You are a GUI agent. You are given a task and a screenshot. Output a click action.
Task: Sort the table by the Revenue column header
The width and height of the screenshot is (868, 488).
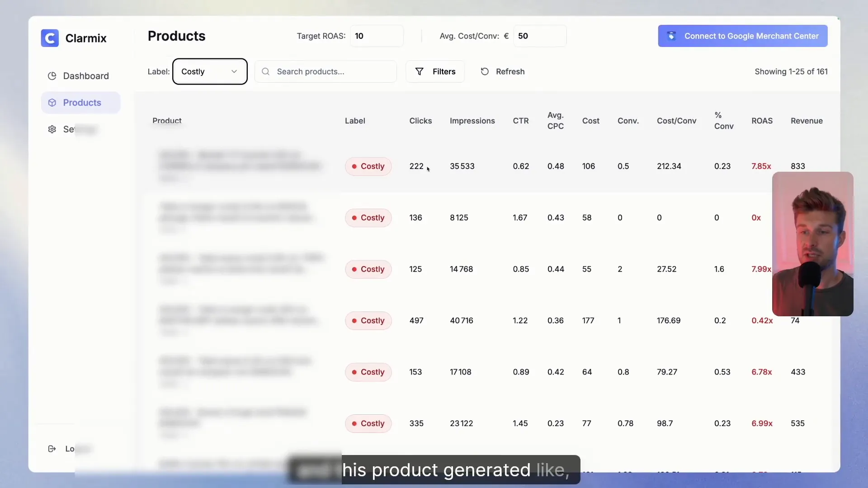807,121
